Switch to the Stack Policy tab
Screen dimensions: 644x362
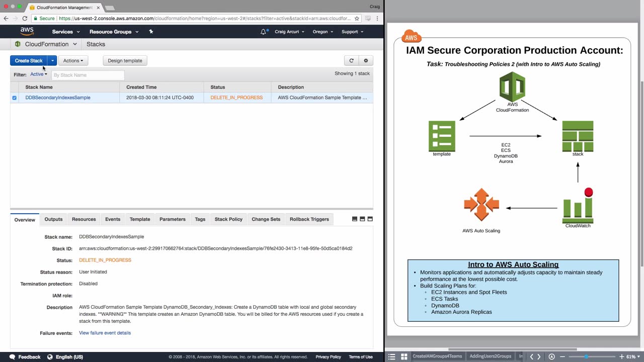228,219
